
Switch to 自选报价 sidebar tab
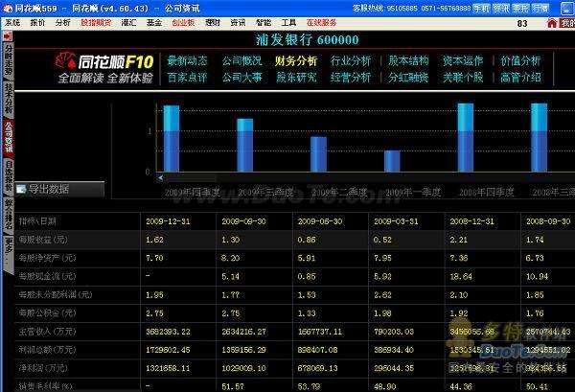(8, 176)
